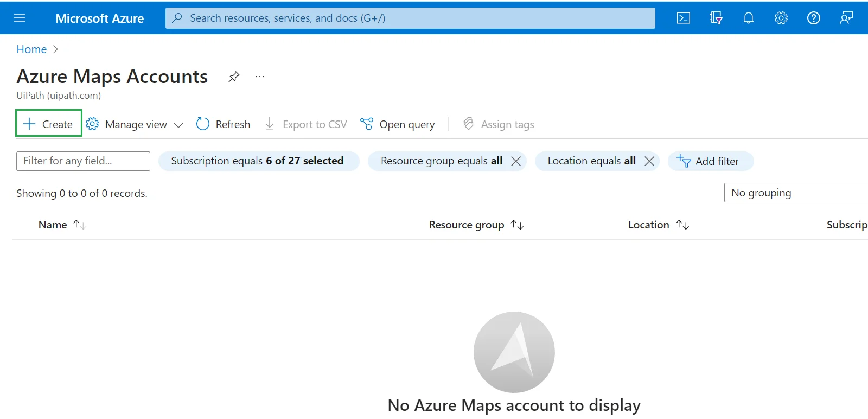Export the list to CSV
Screen dimensions: 868x419
pyautogui.click(x=305, y=124)
